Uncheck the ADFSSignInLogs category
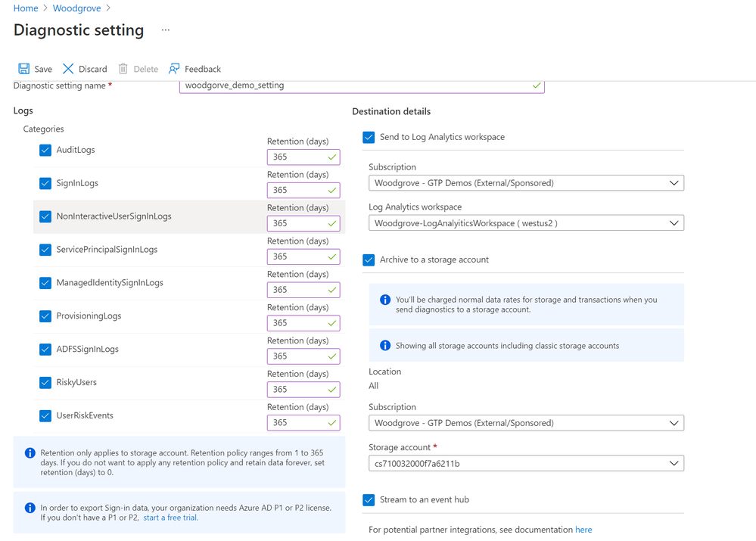The height and width of the screenshot is (541, 756). pyautogui.click(x=45, y=349)
